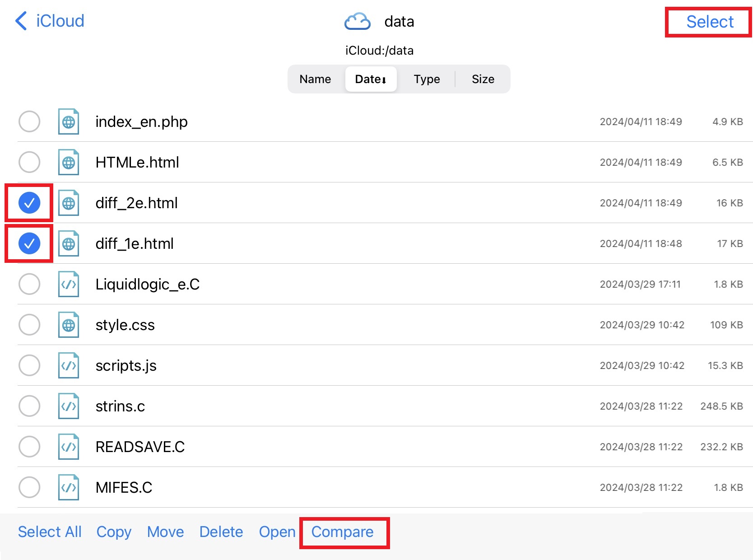The height and width of the screenshot is (560, 753).
Task: Check the READSAVE.C selection circle
Action: (29, 447)
